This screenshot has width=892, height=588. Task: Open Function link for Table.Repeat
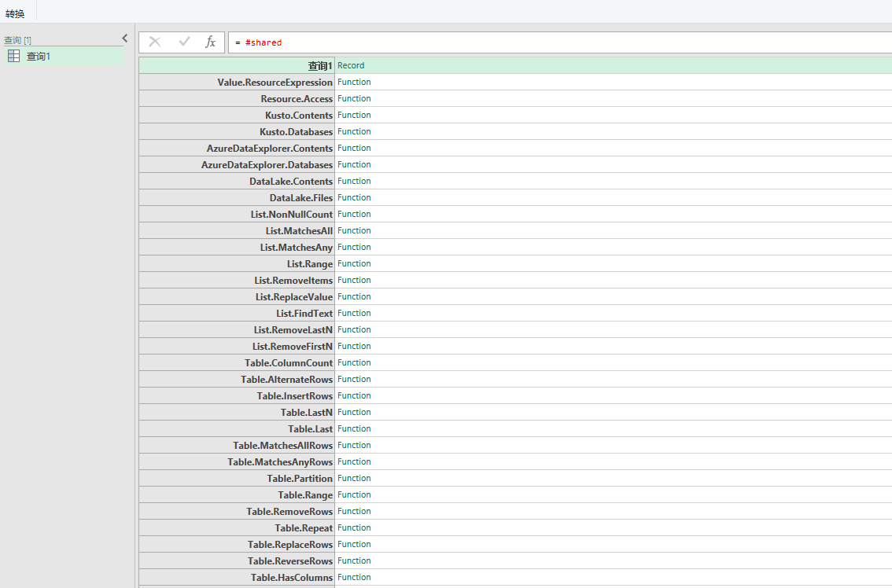click(x=354, y=527)
